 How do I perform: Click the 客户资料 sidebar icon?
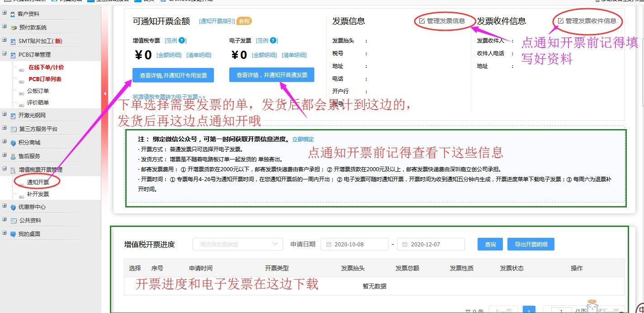pos(13,14)
